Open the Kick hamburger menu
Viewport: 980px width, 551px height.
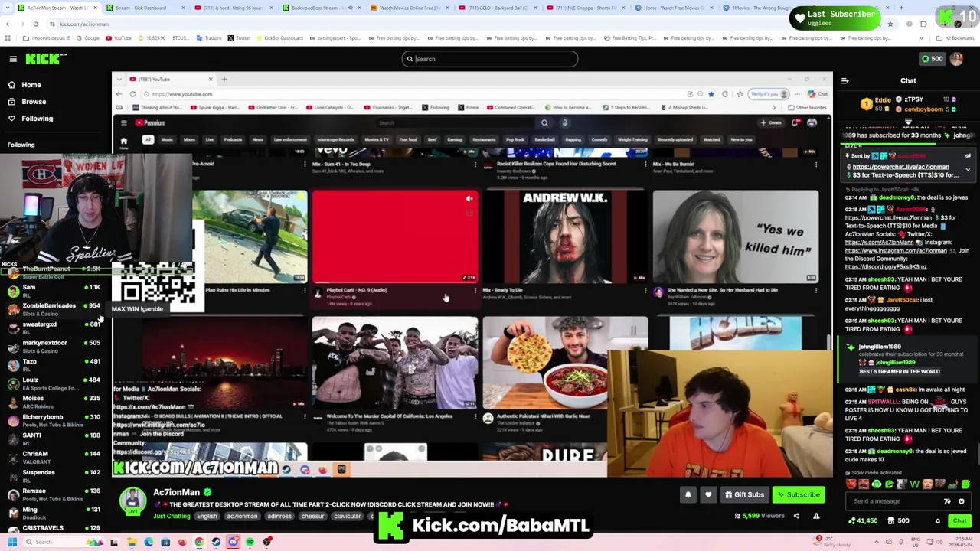(13, 59)
